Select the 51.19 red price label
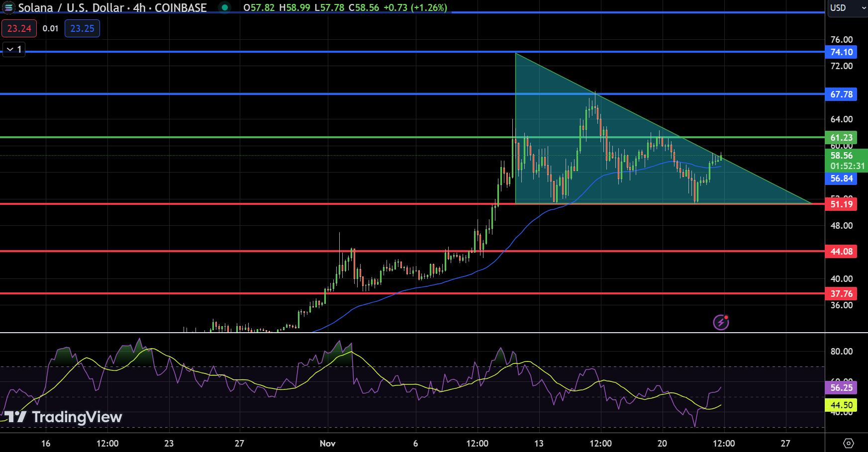The height and width of the screenshot is (452, 868). 841,204
